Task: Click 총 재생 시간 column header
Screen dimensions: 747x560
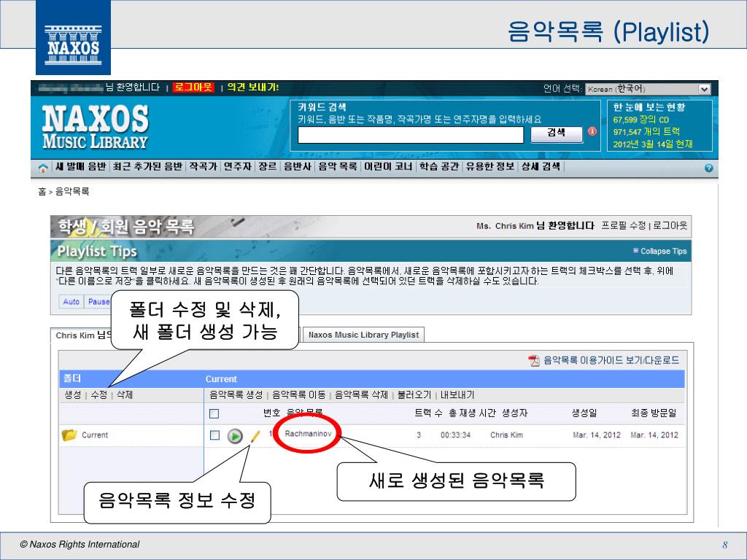Action: 472,413
